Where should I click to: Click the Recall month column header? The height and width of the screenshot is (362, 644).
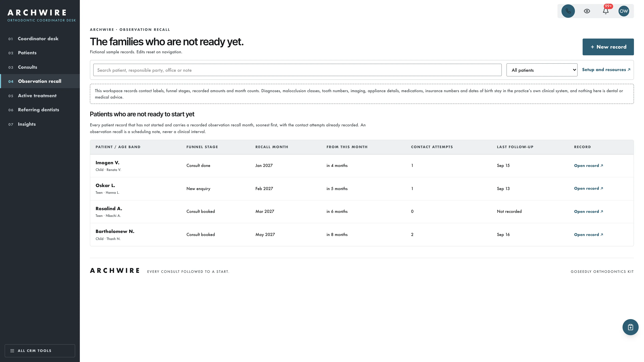tap(272, 147)
